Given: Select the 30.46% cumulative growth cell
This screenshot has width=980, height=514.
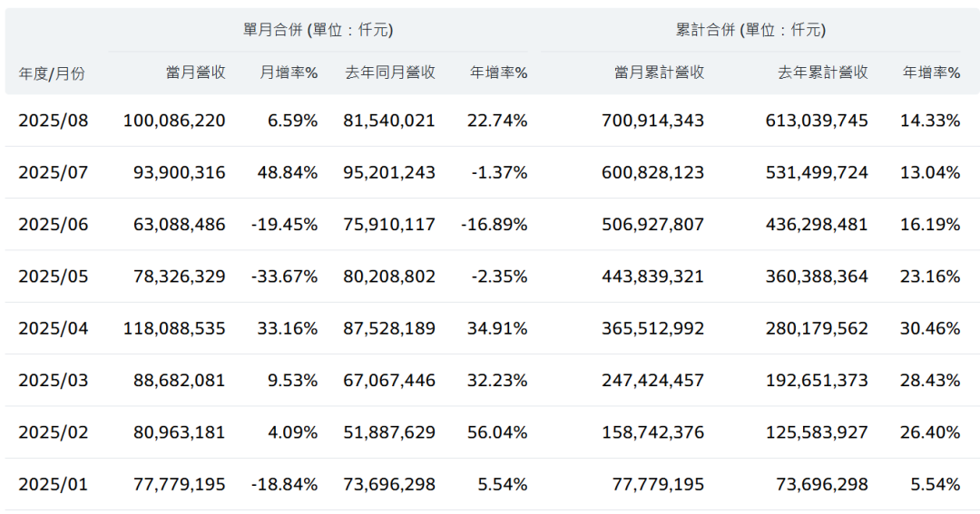Looking at the screenshot, I should (x=930, y=328).
